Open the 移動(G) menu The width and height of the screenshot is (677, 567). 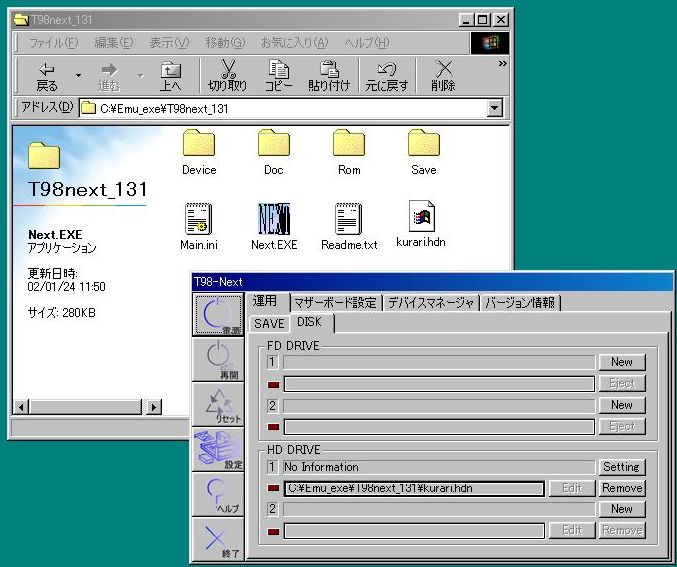pyautogui.click(x=225, y=42)
